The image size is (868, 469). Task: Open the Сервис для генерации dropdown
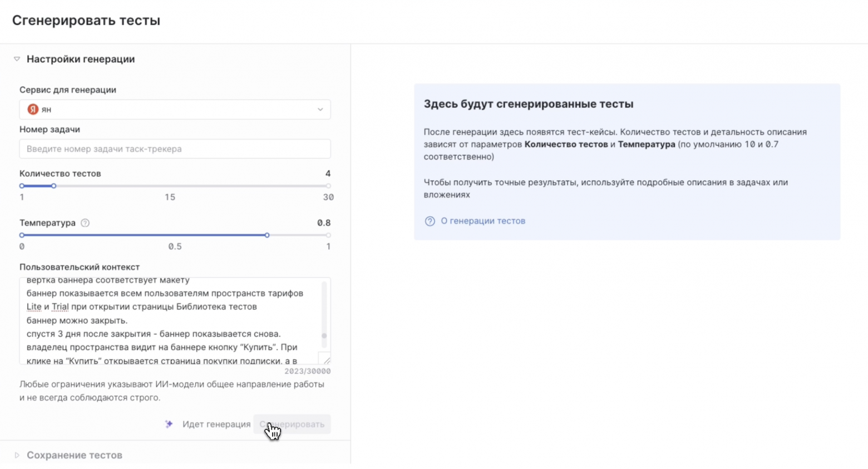[x=175, y=110]
